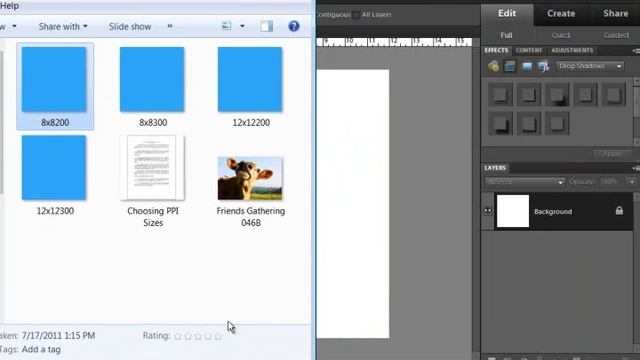Open the Effects panel options menu icon

click(x=636, y=51)
